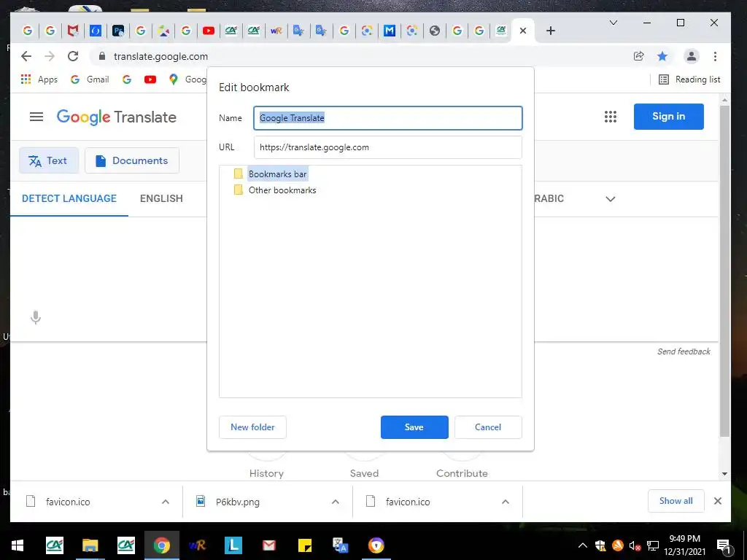Save the bookmark
The height and width of the screenshot is (560, 747).
(x=414, y=427)
